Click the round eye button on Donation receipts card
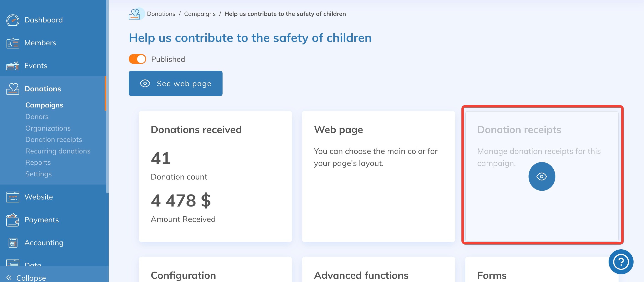Screen dimensions: 644x282 click(542, 176)
